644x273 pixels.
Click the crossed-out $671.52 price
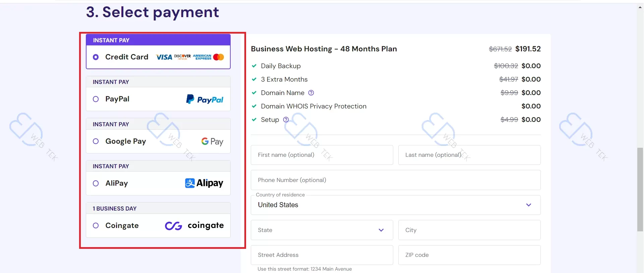(500, 49)
